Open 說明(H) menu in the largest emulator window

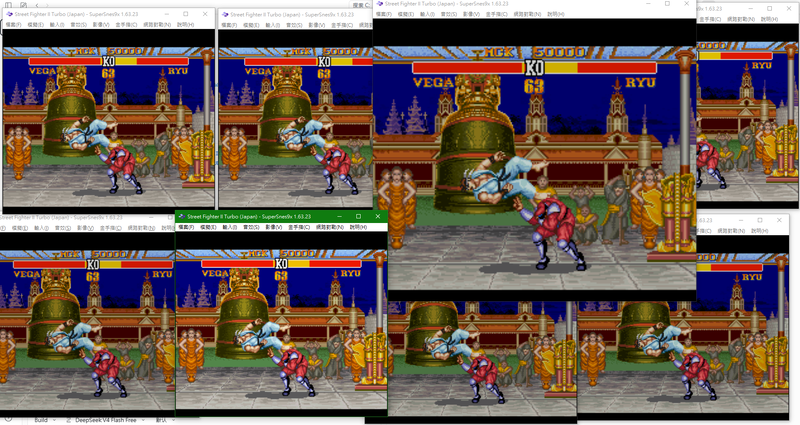click(x=556, y=14)
